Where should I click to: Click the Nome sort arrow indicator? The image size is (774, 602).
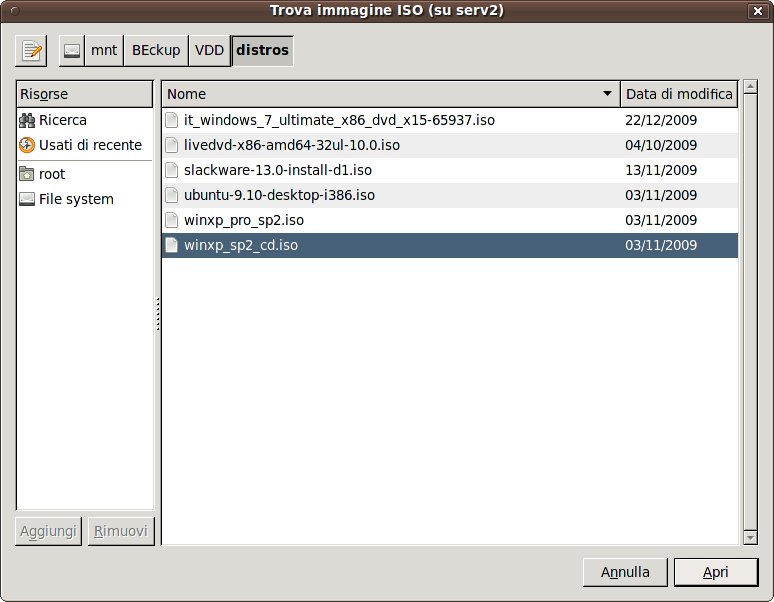[607, 93]
